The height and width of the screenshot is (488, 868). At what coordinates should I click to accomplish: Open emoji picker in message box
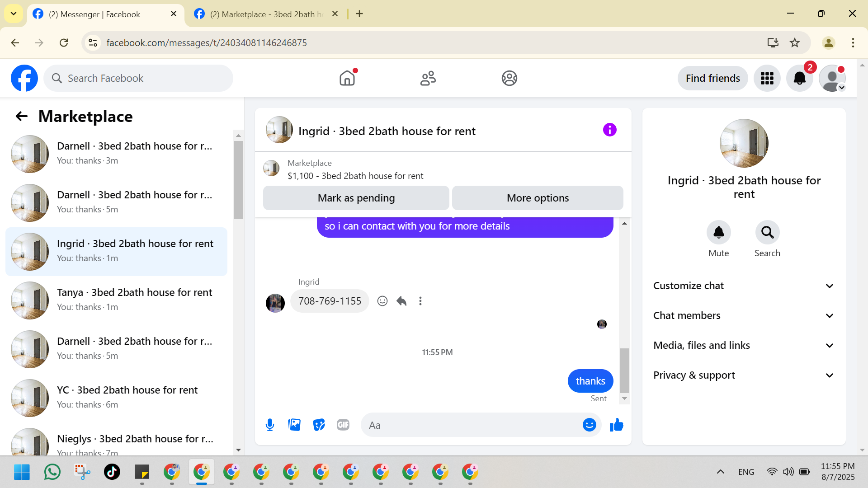pyautogui.click(x=589, y=425)
